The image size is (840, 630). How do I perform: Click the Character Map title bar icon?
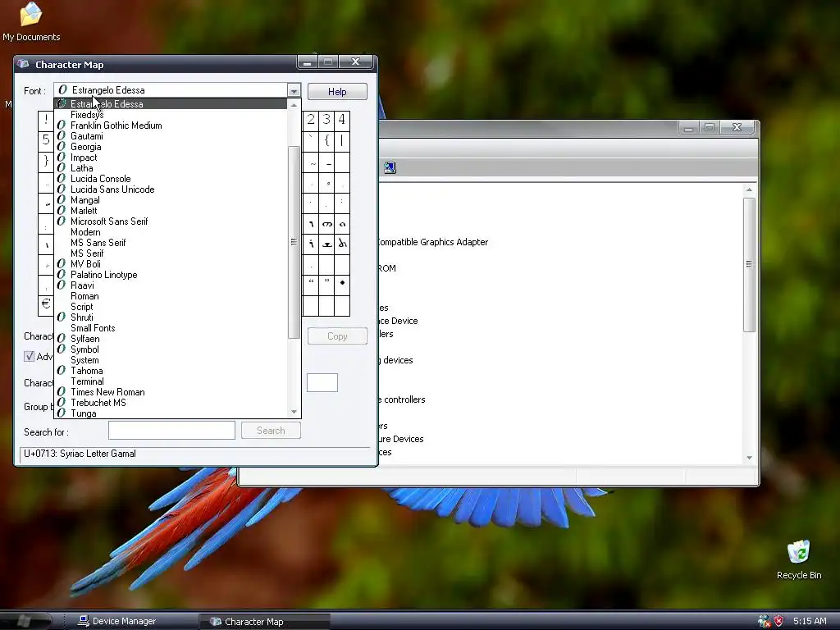[22, 64]
